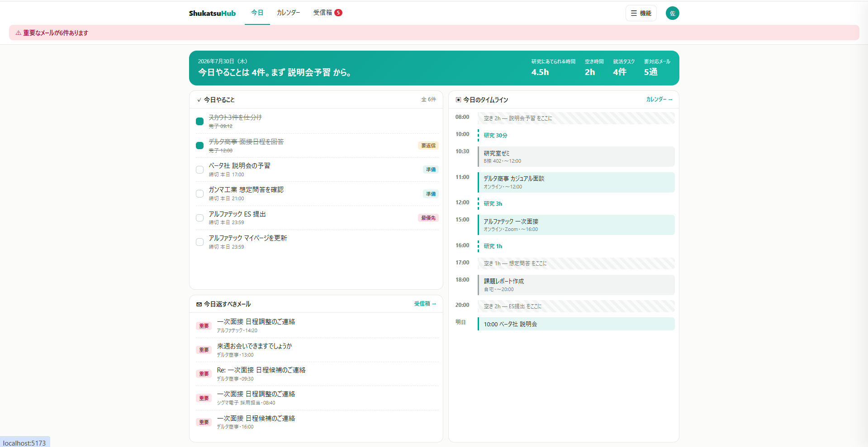Click the 17:00 free slot 想定問答 をここに
Viewport: 868px width, 447px height.
click(x=576, y=263)
